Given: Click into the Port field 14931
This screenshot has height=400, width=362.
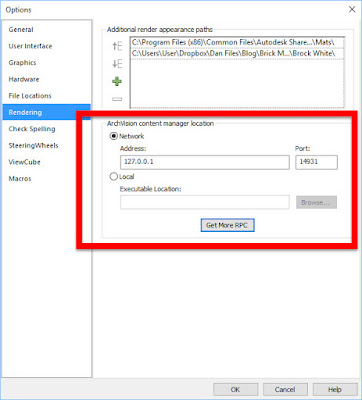Looking at the screenshot, I should [x=316, y=162].
